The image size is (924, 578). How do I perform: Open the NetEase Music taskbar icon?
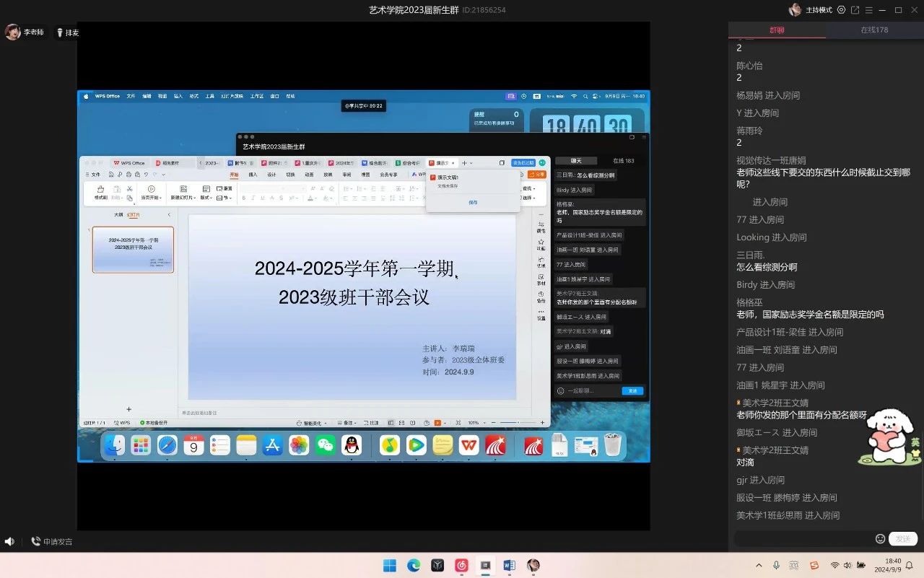pyautogui.click(x=462, y=566)
